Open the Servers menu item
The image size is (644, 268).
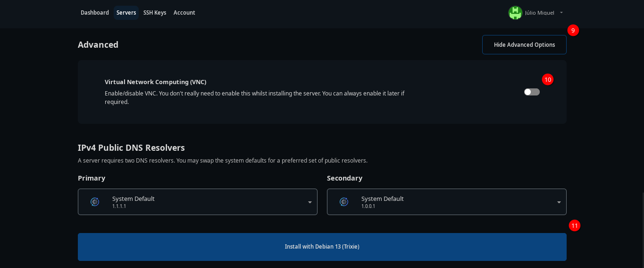tap(126, 13)
